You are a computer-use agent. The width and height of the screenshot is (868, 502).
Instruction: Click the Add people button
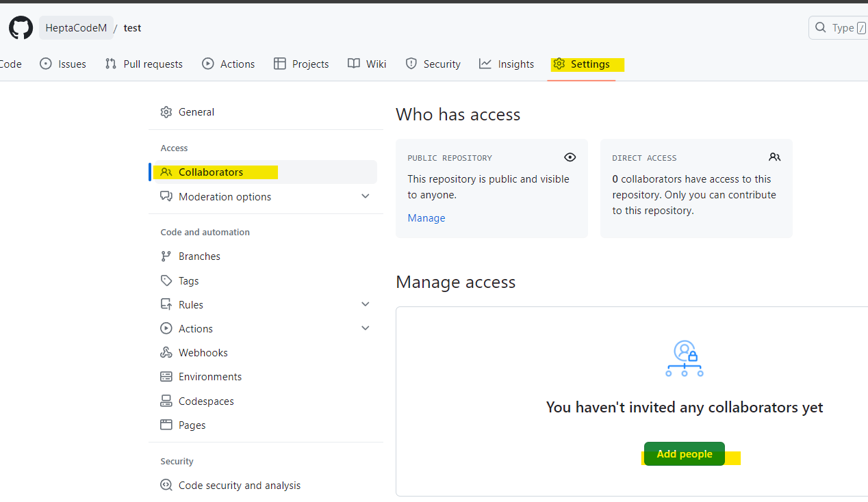(x=685, y=454)
